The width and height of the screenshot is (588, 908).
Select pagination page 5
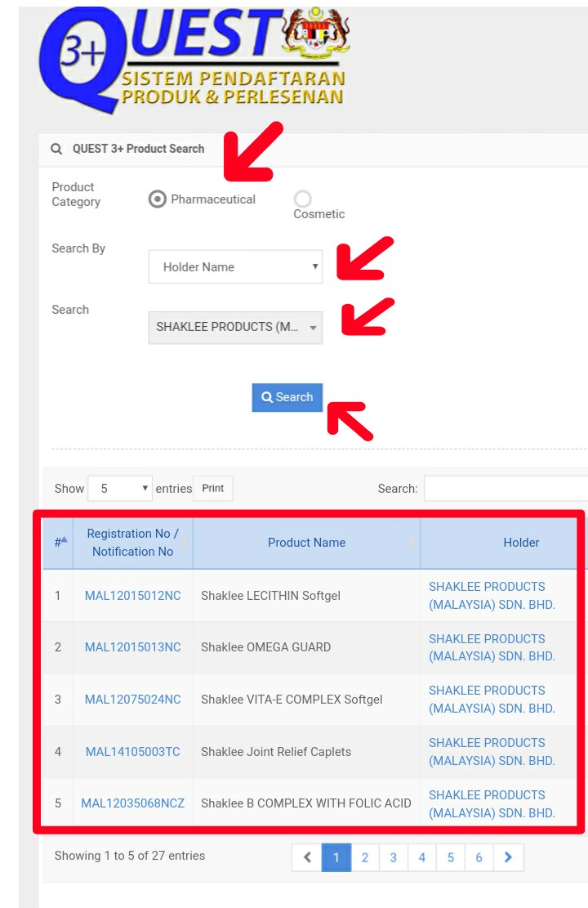pyautogui.click(x=450, y=857)
